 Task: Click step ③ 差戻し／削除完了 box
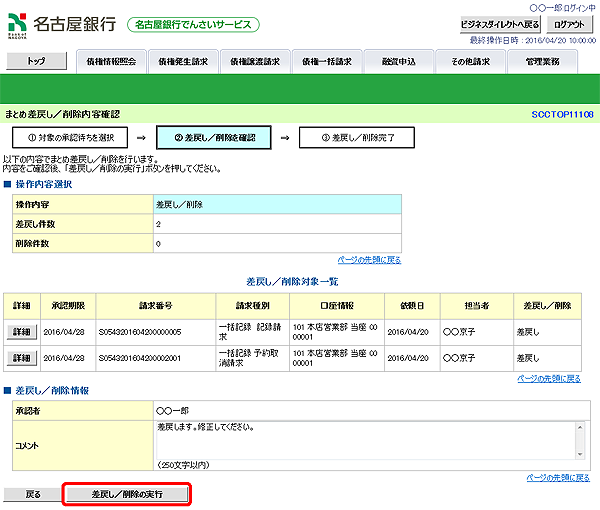tap(357, 137)
